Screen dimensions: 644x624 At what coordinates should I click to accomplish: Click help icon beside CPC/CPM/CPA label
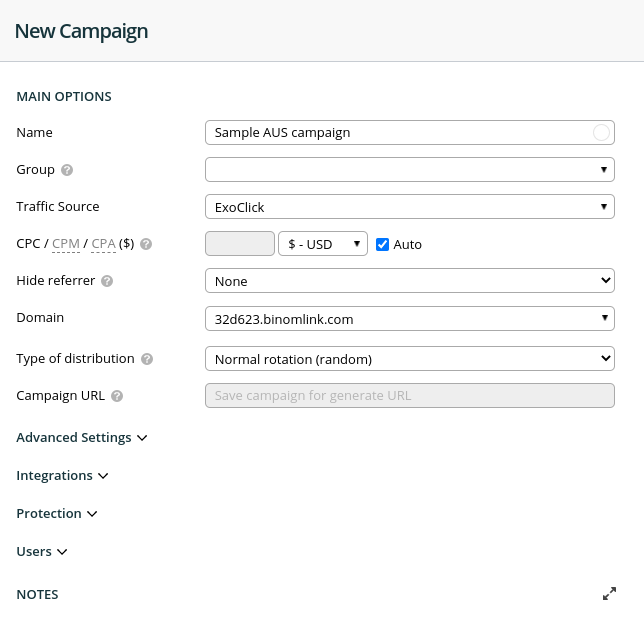point(146,244)
